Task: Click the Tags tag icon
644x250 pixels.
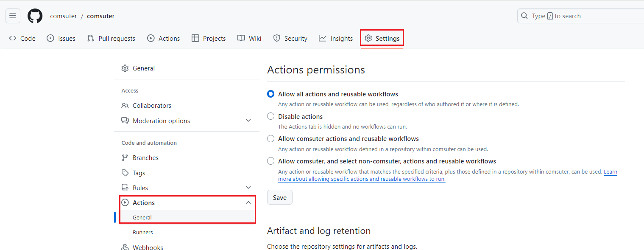Action: point(125,173)
